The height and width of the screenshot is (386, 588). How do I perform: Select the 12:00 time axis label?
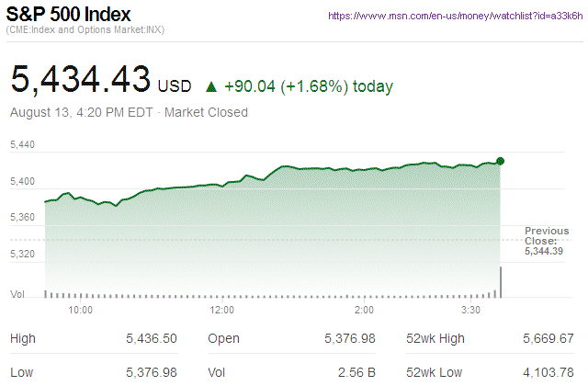click(222, 311)
